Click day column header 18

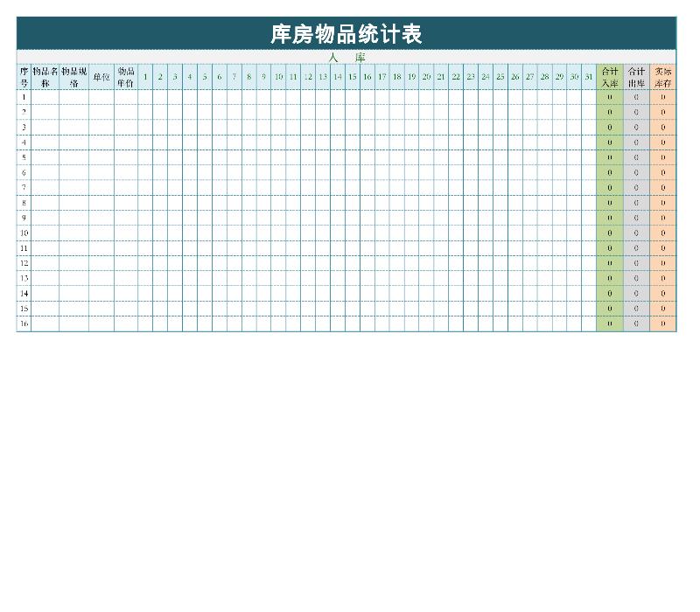(x=397, y=77)
